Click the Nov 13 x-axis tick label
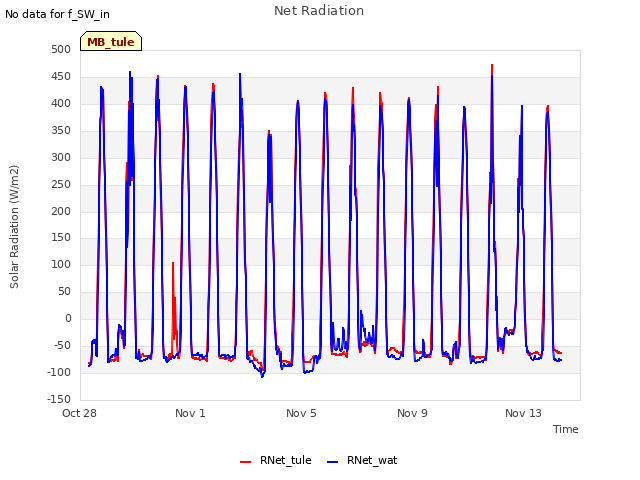 [x=523, y=413]
